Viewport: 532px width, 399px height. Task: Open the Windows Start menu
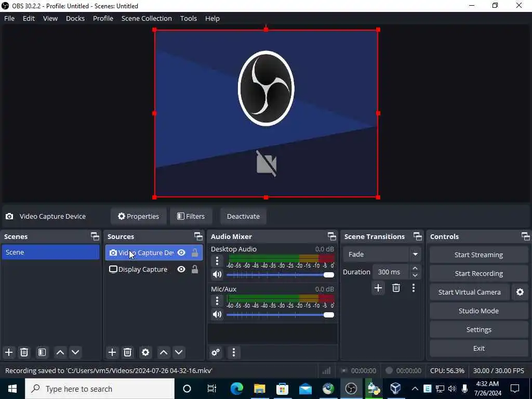(x=12, y=389)
